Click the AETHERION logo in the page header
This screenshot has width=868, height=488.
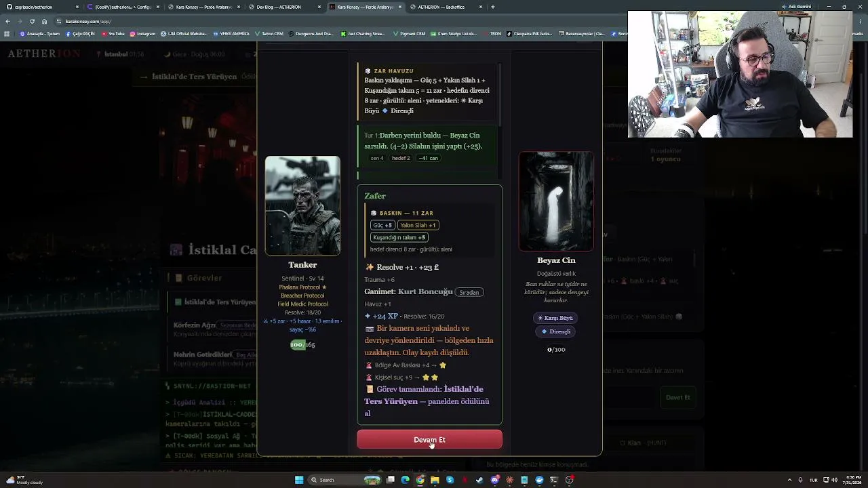point(44,54)
